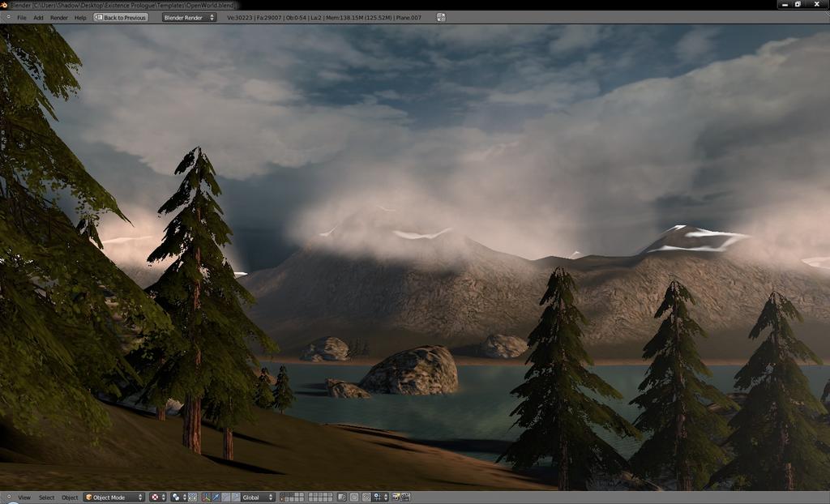Open the pivot point selector icon
The image size is (830, 504).
point(179,498)
